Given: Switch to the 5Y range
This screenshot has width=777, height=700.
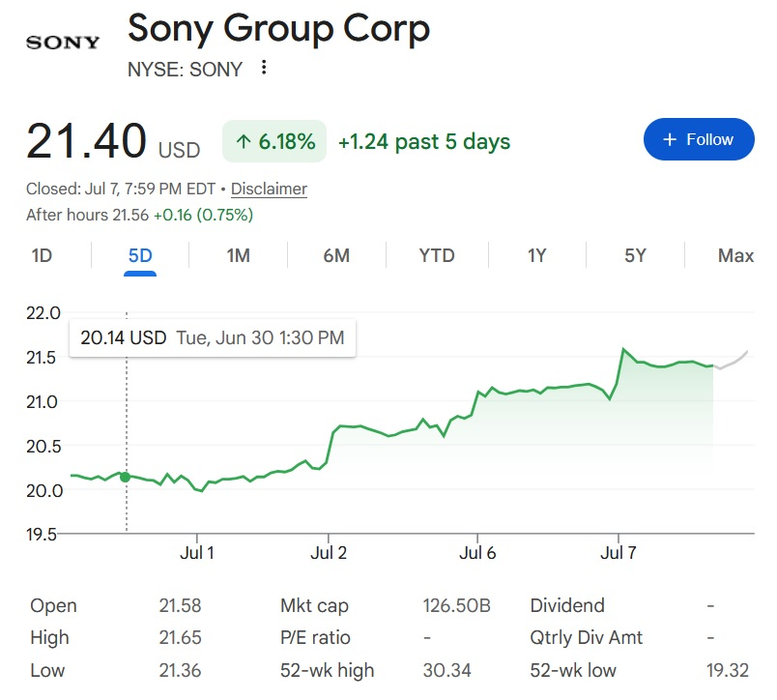Looking at the screenshot, I should click(x=635, y=256).
